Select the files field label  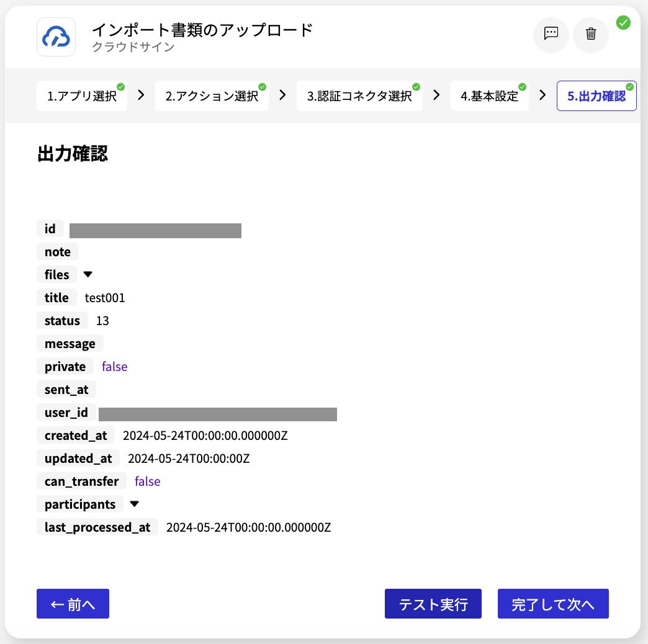(x=56, y=274)
